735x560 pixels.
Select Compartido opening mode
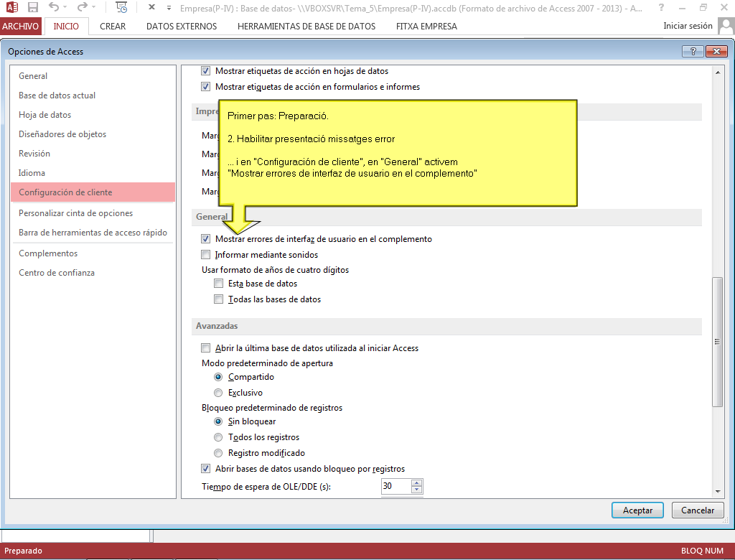click(x=218, y=377)
